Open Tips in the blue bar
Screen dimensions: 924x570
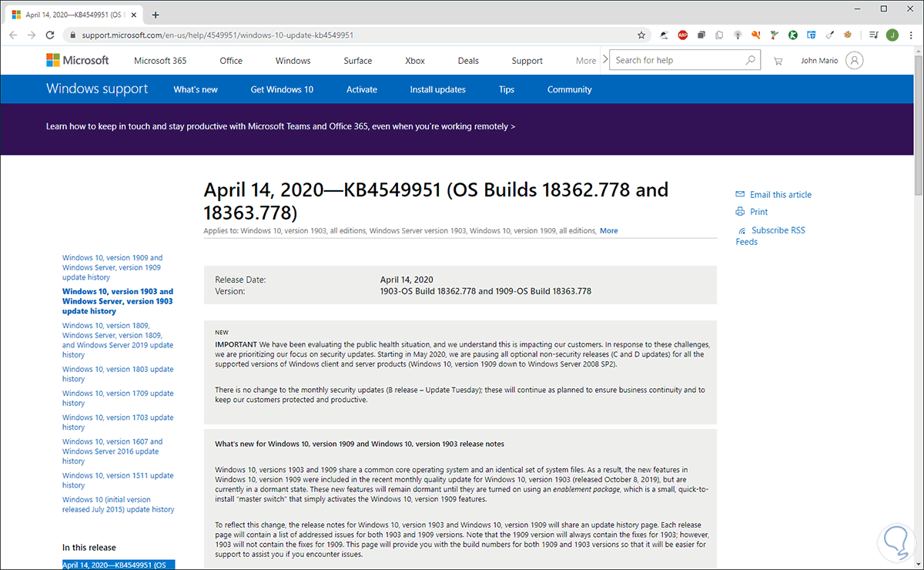(507, 89)
